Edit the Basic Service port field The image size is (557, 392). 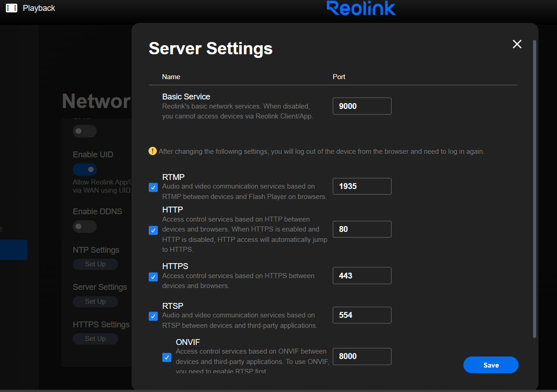click(362, 106)
